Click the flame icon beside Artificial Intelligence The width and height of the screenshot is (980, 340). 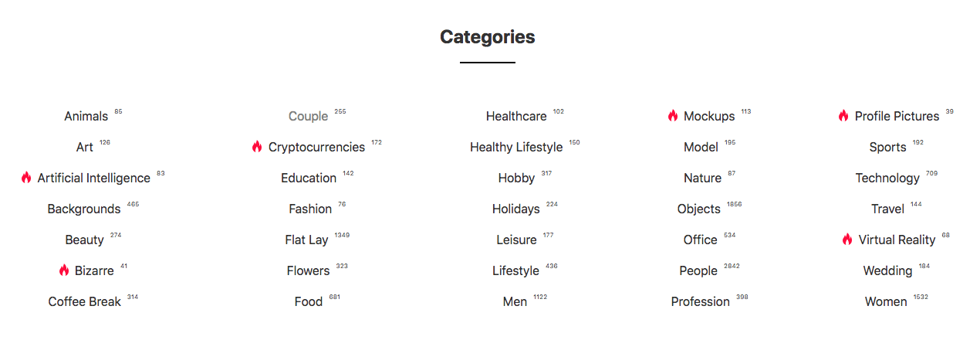pos(26,178)
